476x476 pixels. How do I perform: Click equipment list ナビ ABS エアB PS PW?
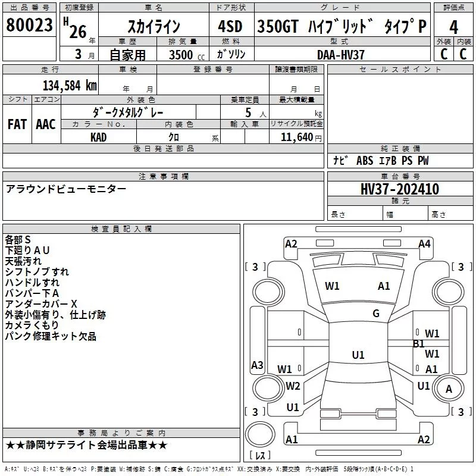click(381, 161)
